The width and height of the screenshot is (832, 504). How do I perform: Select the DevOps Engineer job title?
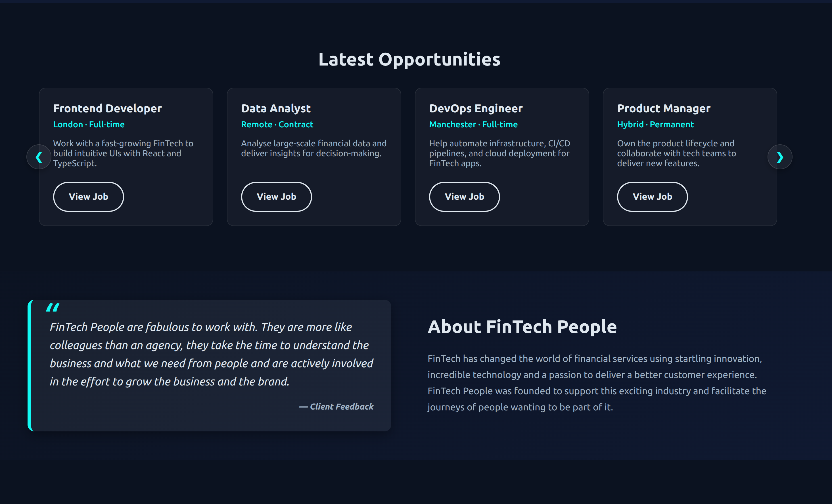[x=476, y=108]
